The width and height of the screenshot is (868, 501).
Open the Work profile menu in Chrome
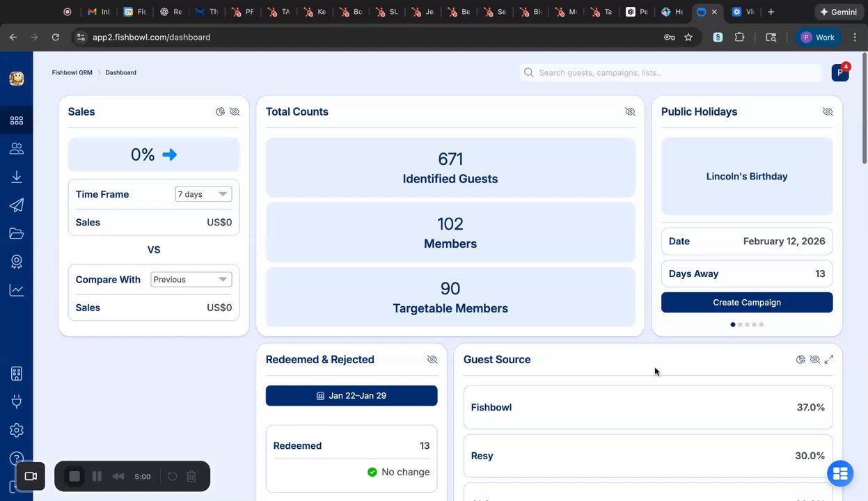[818, 37]
